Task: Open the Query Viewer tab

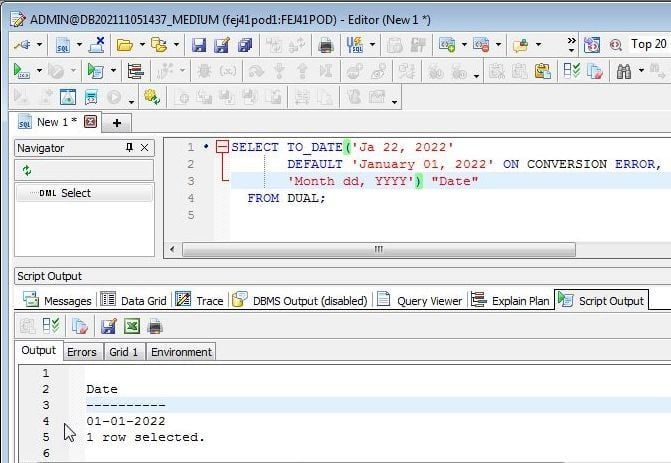Action: [x=420, y=300]
